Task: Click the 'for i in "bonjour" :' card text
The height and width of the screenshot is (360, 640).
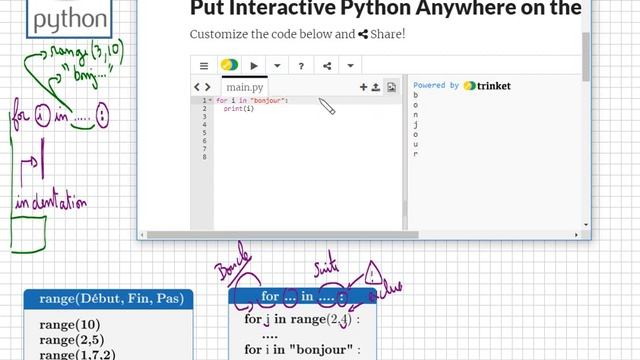Action: [302, 350]
